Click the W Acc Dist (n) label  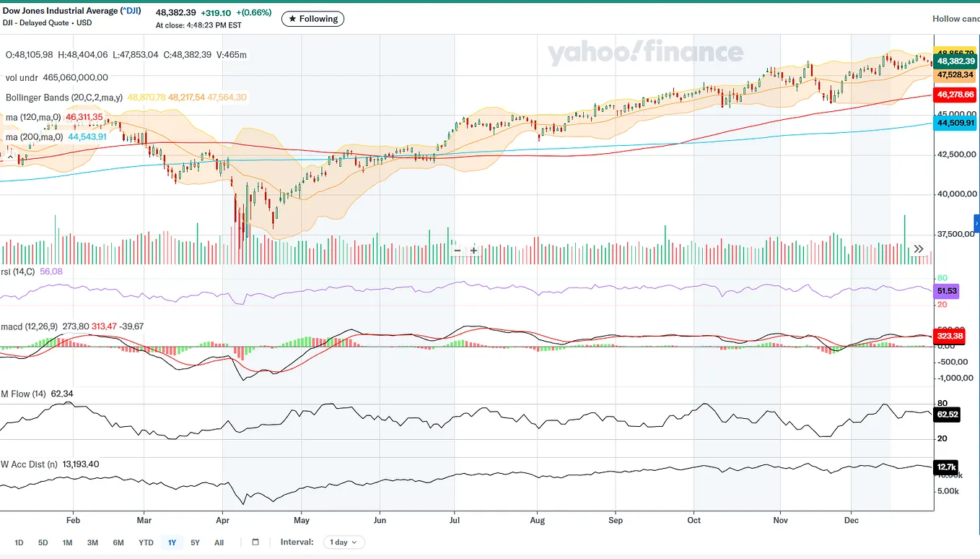(30, 464)
